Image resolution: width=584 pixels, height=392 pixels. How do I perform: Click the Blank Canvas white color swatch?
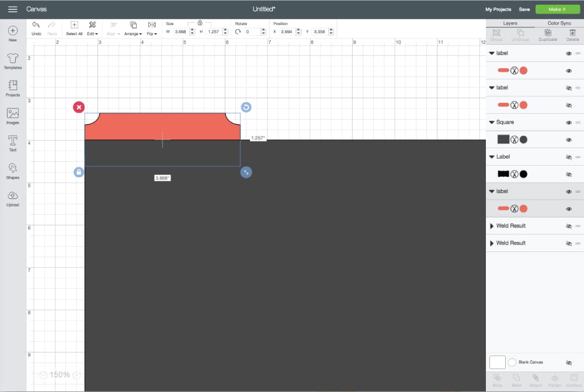tap(497, 362)
